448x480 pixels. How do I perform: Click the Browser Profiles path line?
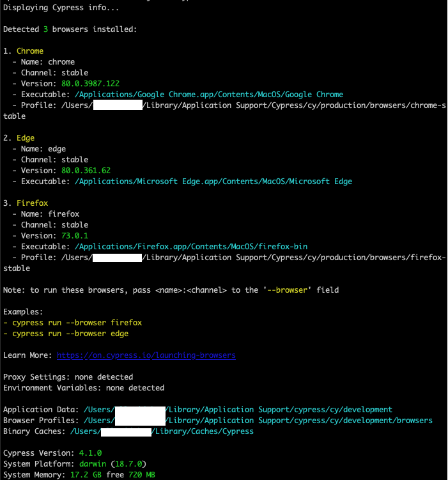click(218, 421)
